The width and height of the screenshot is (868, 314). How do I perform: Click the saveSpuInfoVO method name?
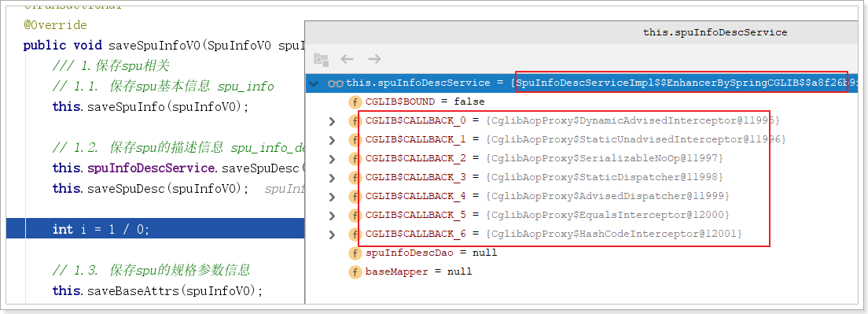[154, 46]
